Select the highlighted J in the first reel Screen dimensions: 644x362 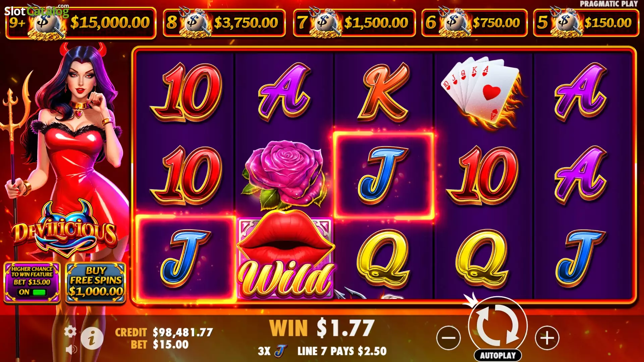point(185,258)
